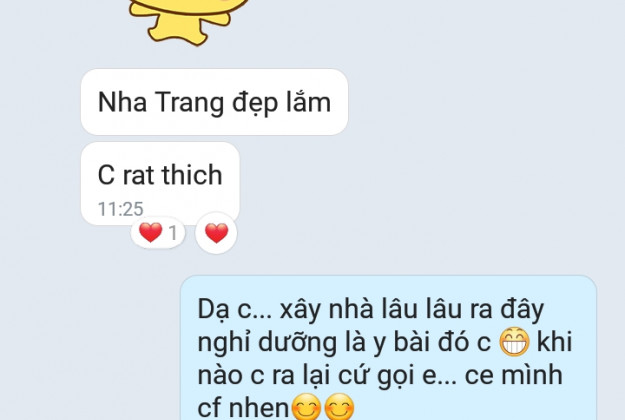Open the yellow cartoon sticker at top

point(188,21)
